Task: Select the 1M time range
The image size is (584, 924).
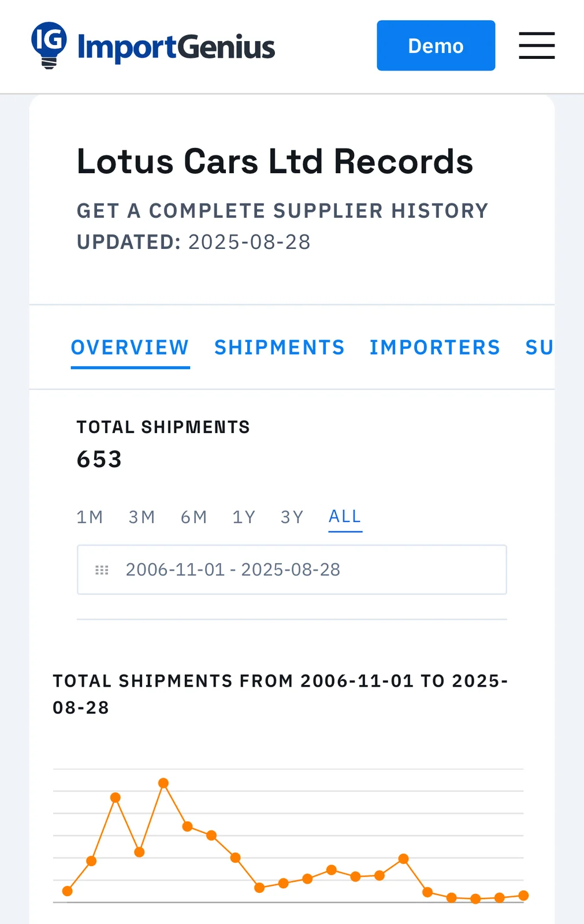Action: (x=90, y=517)
